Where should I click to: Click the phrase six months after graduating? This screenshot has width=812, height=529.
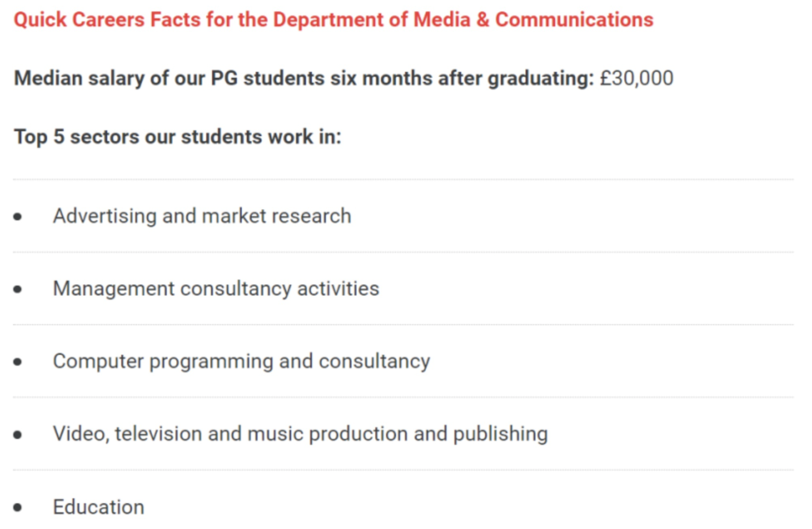click(x=462, y=79)
